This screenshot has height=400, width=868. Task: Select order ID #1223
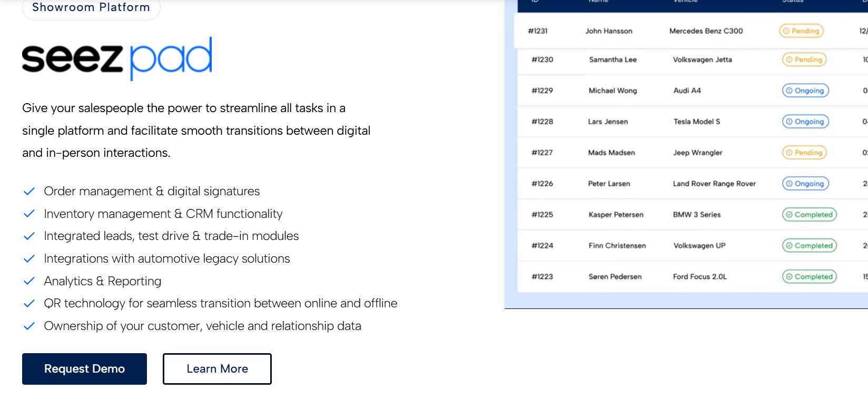tap(542, 277)
